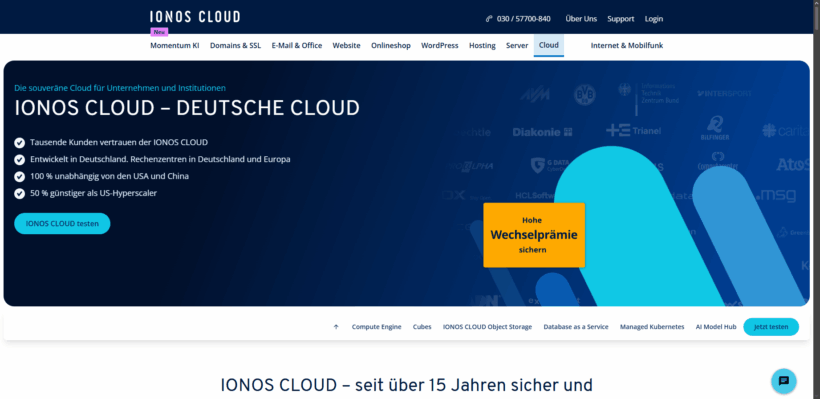
Task: Open the Über Uns link
Action: [581, 19]
